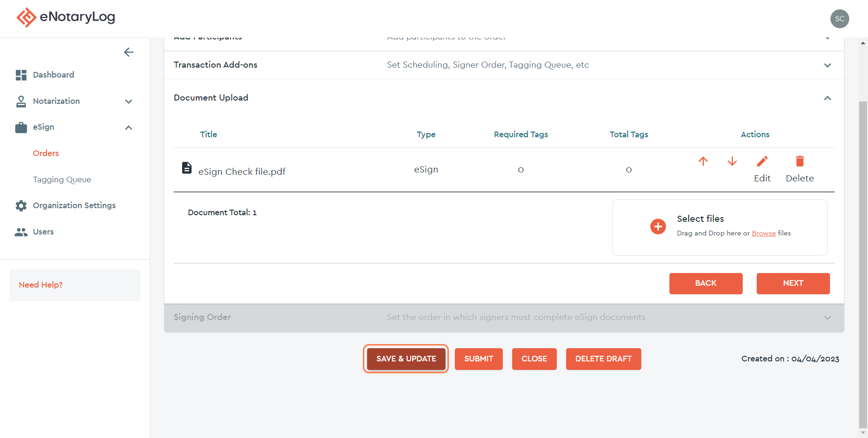Click the SAVE & UPDATE button
This screenshot has width=868, height=438.
coord(406,359)
